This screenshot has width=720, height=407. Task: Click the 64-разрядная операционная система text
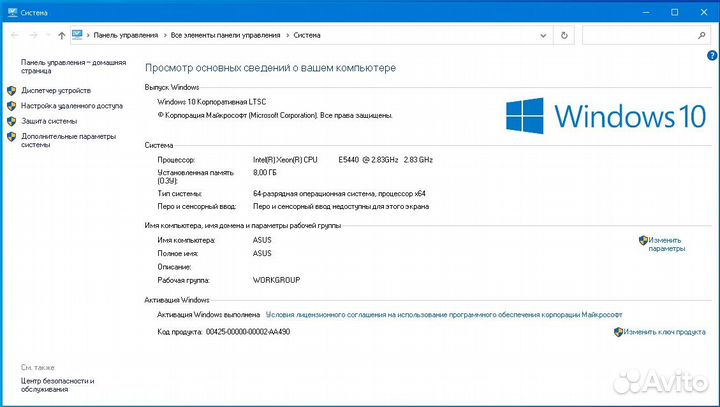(x=339, y=194)
